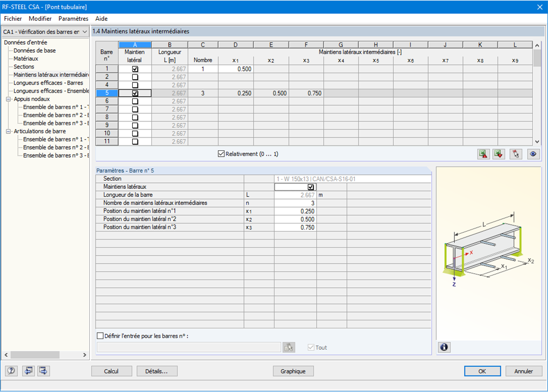Click Nombre cell showing 3 in row 5
Viewport: 548px width, 392px height.
(203, 93)
